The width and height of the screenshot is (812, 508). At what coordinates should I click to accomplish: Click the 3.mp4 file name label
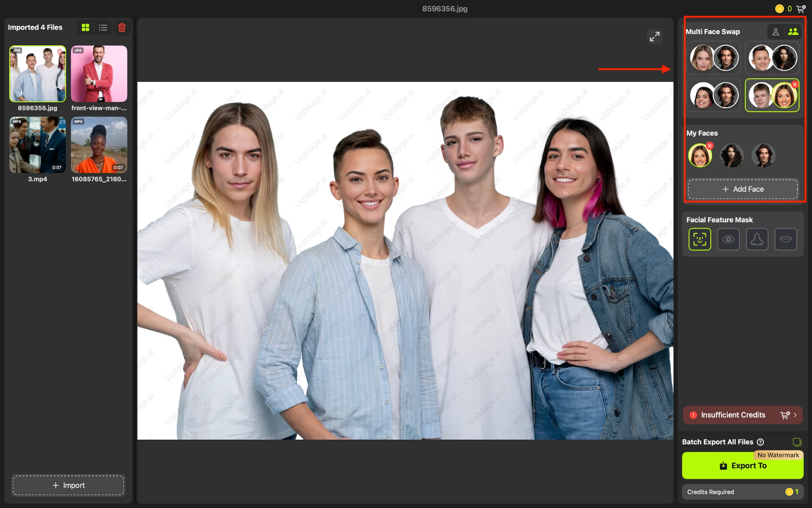(38, 179)
